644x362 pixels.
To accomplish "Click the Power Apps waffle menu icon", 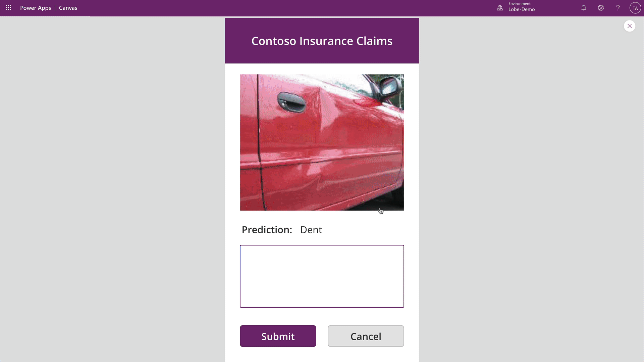I will coord(8,7).
